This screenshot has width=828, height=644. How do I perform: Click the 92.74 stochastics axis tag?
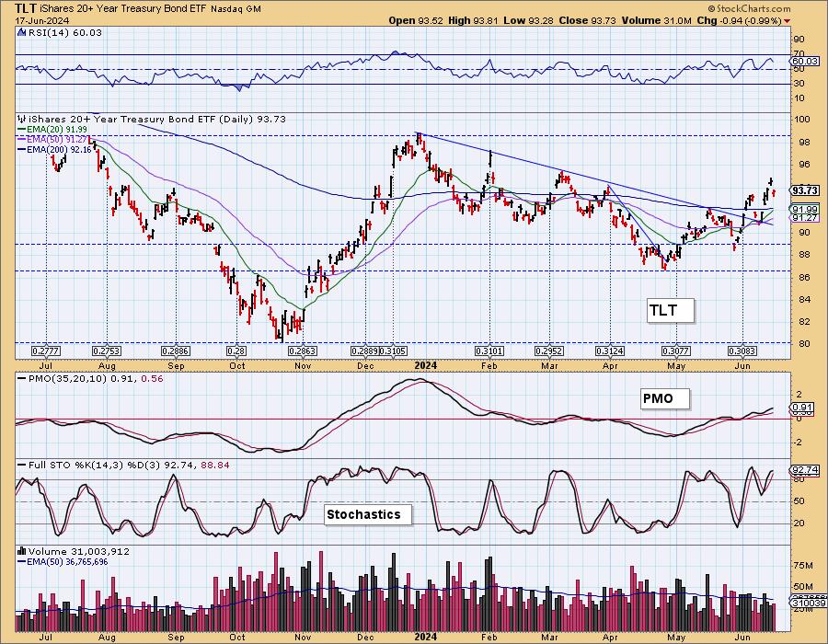coord(805,470)
